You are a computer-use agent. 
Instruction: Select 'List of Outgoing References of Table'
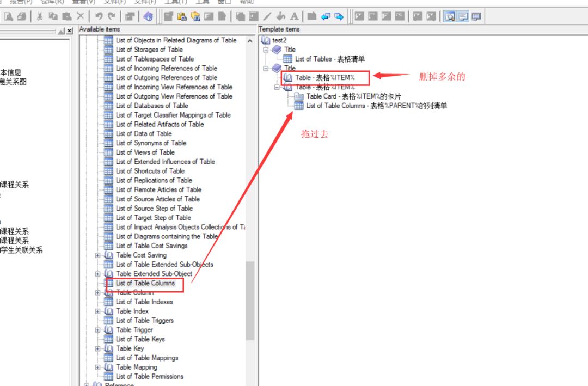click(x=167, y=78)
